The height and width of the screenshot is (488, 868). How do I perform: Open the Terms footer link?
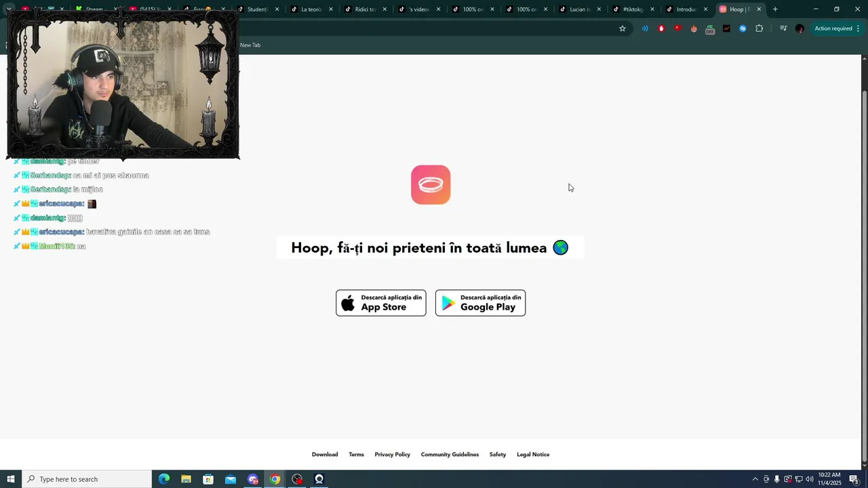point(357,455)
